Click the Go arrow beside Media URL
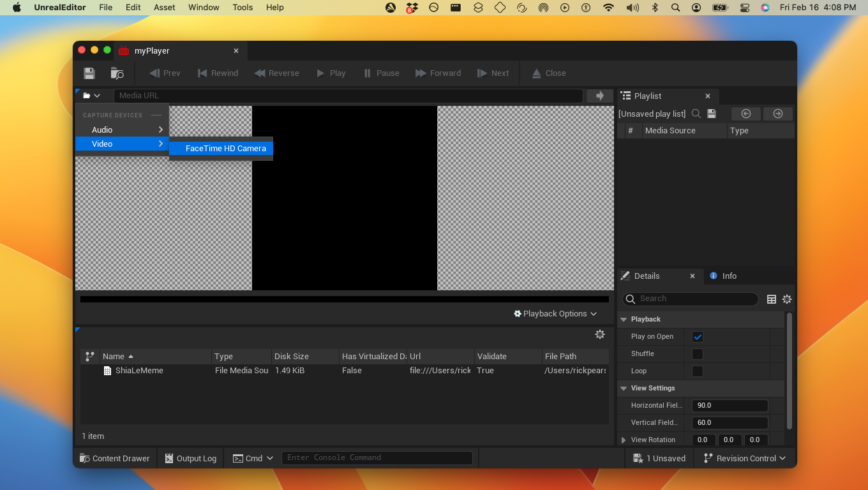This screenshot has height=490, width=868. coord(599,96)
